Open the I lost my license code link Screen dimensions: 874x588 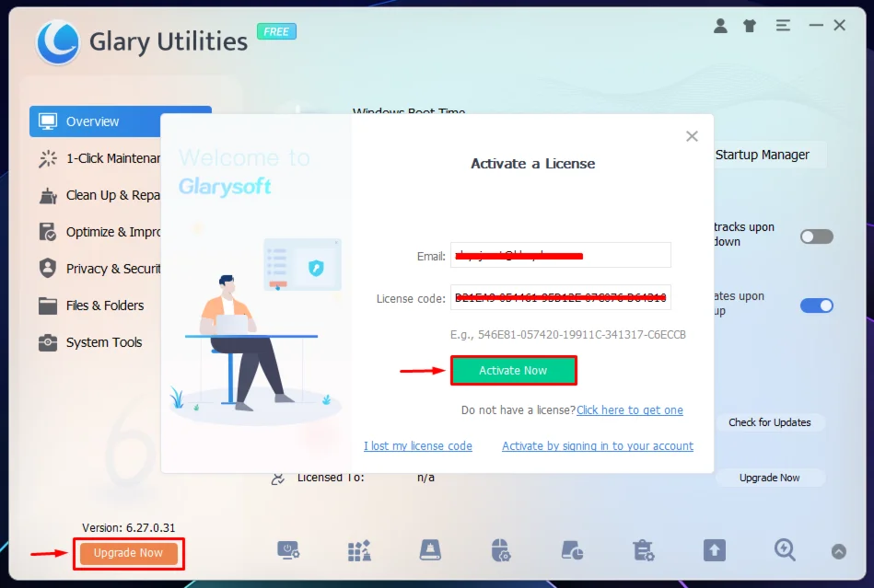[418, 446]
